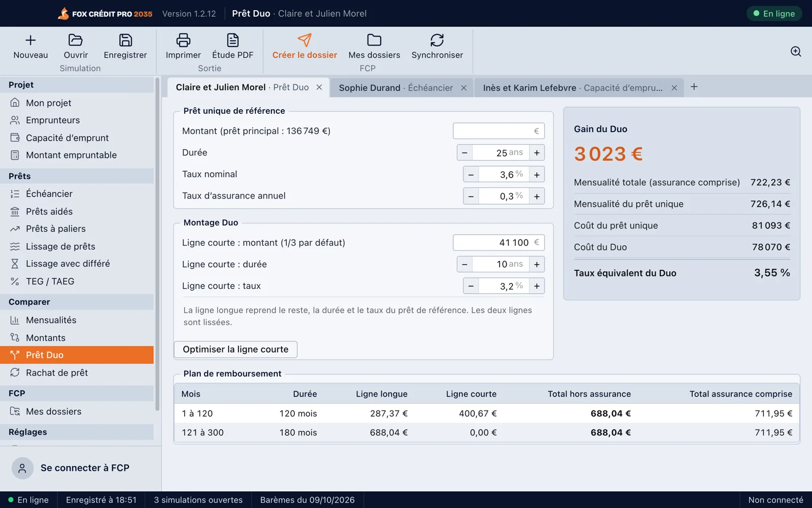This screenshot has width=812, height=508.
Task: Decrease Durée of reference loan
Action: click(465, 153)
